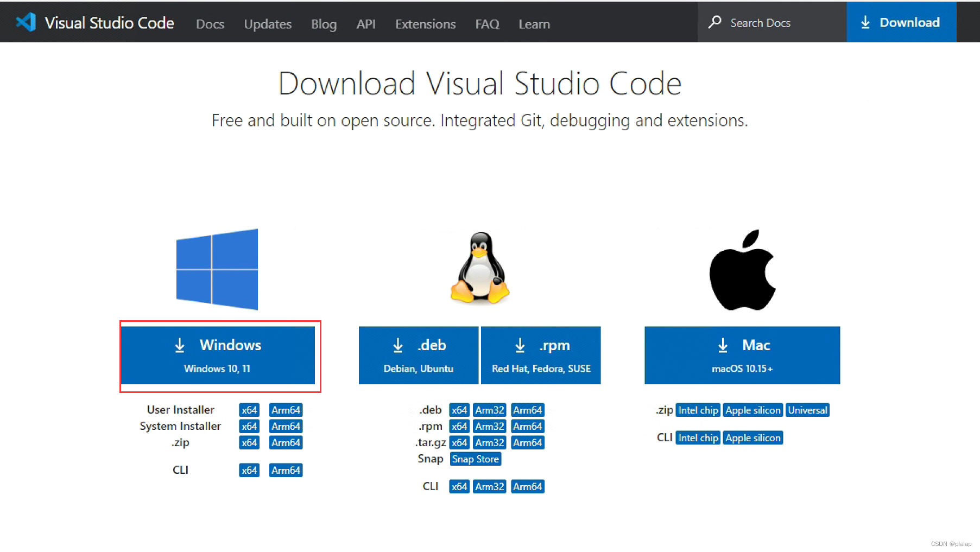The height and width of the screenshot is (552, 980).
Task: Open the API navigation link
Action: [366, 24]
